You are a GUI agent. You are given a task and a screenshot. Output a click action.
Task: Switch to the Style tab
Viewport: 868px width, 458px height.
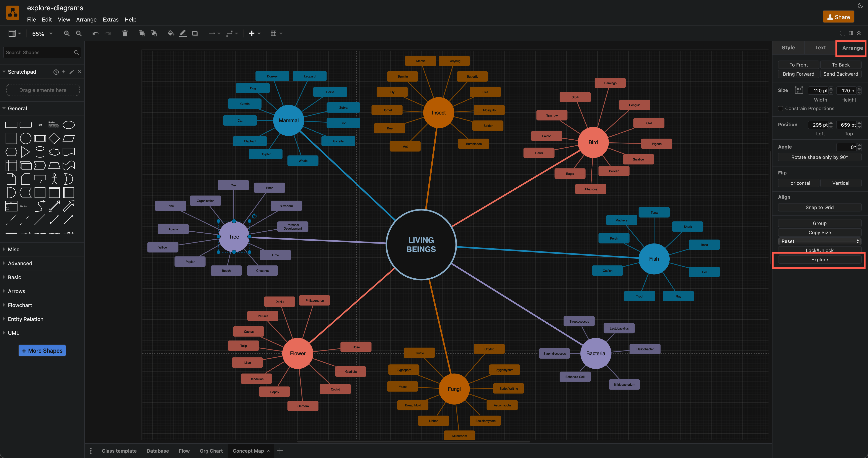point(788,47)
